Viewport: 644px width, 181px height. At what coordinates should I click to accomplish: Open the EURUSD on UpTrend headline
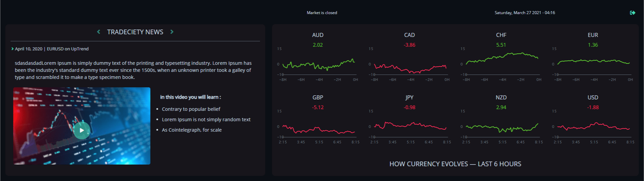coord(68,49)
